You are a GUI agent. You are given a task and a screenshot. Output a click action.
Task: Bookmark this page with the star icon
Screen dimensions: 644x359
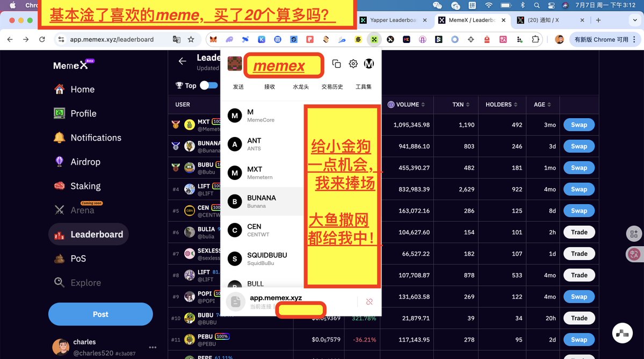tap(191, 39)
